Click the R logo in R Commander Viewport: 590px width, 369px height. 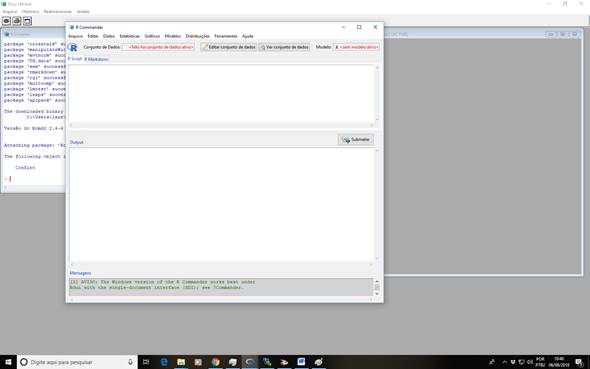pyautogui.click(x=73, y=47)
